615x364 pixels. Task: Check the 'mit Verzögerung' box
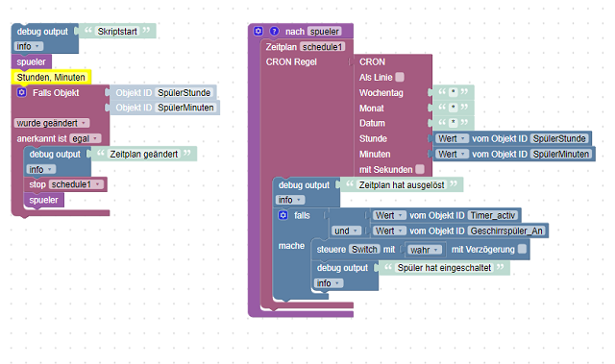coord(522,249)
